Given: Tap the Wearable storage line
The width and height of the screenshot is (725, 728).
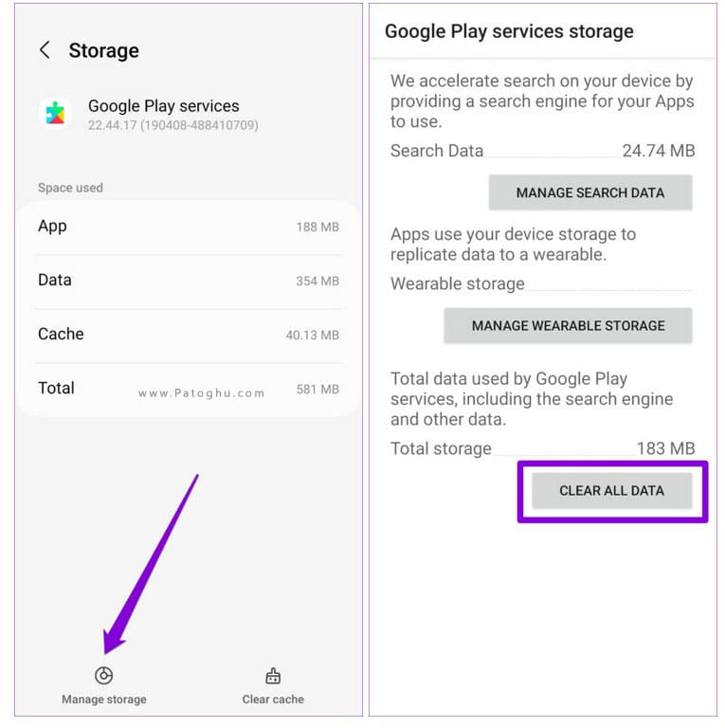Looking at the screenshot, I should [x=543, y=283].
